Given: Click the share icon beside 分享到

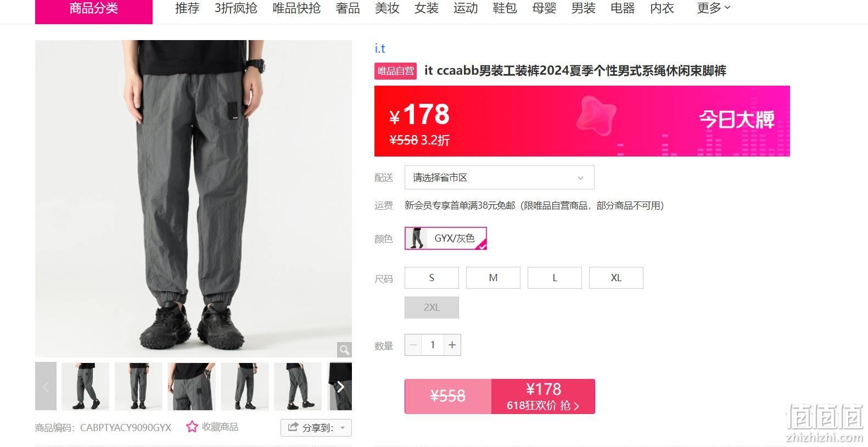Looking at the screenshot, I should click(293, 427).
